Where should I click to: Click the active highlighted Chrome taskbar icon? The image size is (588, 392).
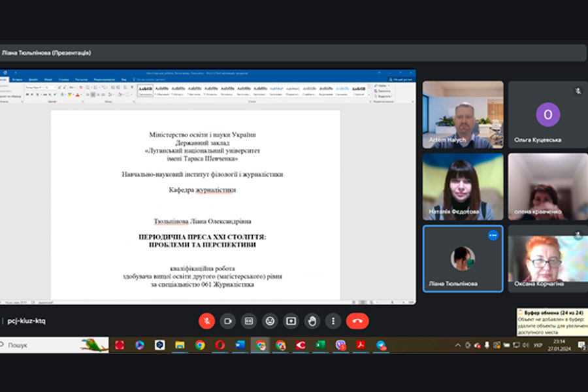(x=260, y=345)
